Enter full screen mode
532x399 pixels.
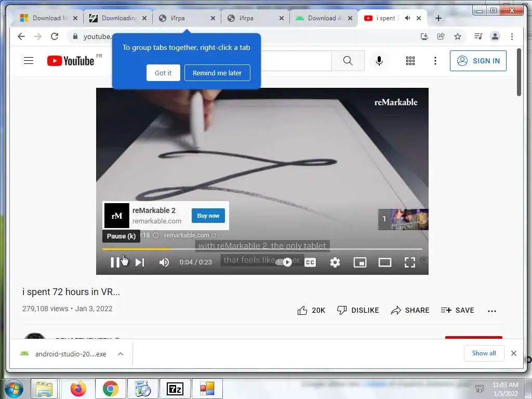pyautogui.click(x=410, y=262)
